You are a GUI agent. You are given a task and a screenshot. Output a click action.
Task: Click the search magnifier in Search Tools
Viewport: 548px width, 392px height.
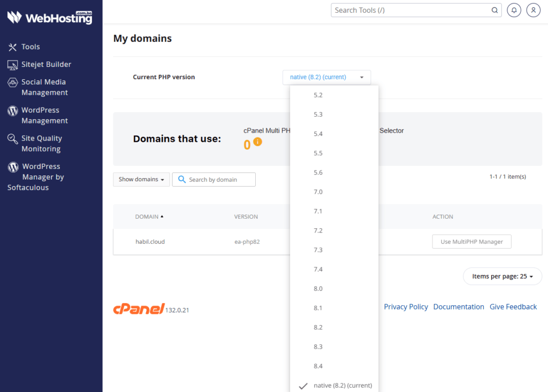pos(494,10)
